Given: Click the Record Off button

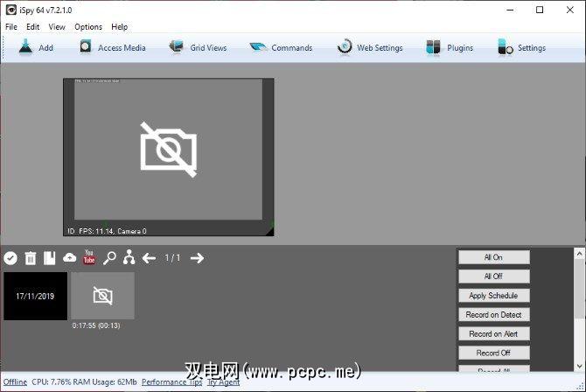Looking at the screenshot, I should [494, 353].
